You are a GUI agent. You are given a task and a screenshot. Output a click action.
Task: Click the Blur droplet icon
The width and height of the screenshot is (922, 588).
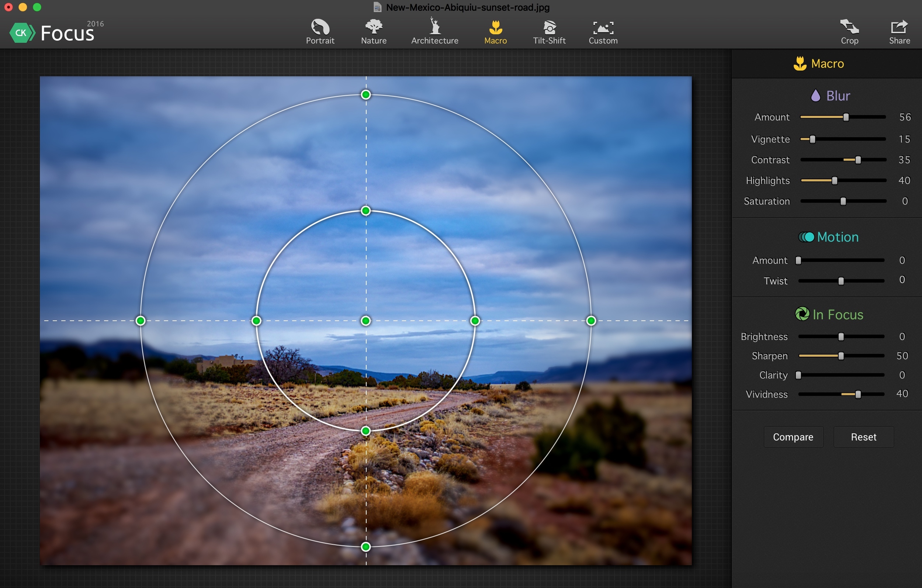coord(815,96)
